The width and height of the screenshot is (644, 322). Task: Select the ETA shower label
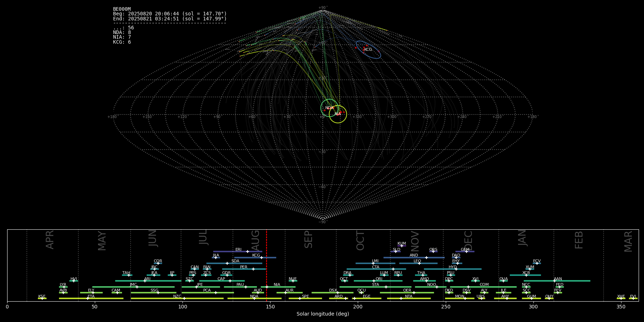click(x=91, y=297)
